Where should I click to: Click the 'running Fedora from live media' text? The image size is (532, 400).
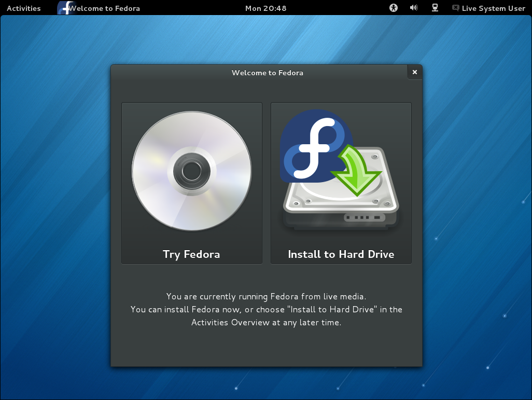[266, 297]
